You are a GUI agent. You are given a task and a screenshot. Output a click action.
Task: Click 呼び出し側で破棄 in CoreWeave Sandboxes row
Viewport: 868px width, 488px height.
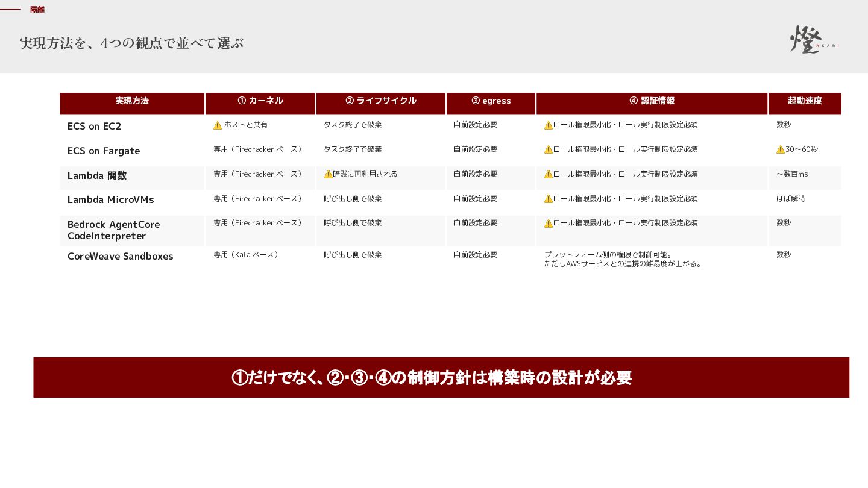tap(353, 255)
